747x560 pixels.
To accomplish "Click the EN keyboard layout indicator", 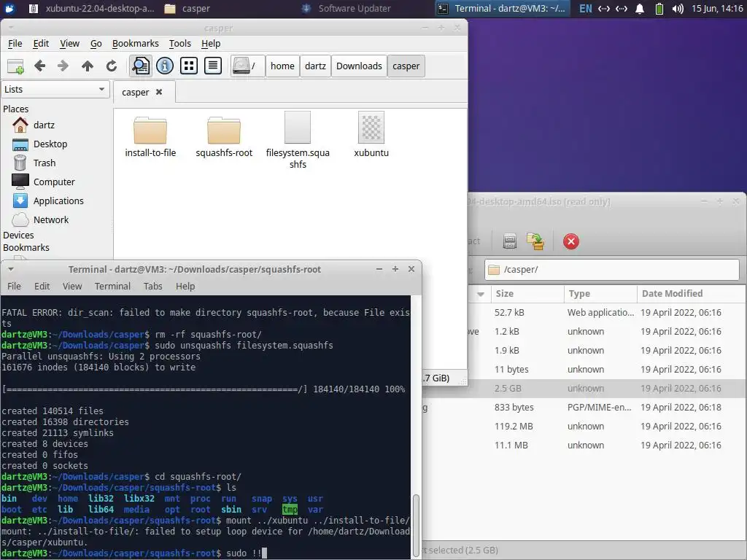I will pos(586,9).
